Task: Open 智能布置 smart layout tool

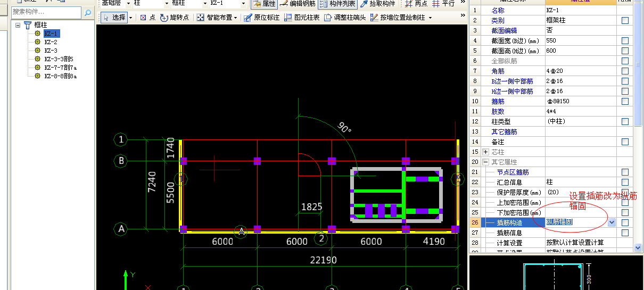Action: 216,18
